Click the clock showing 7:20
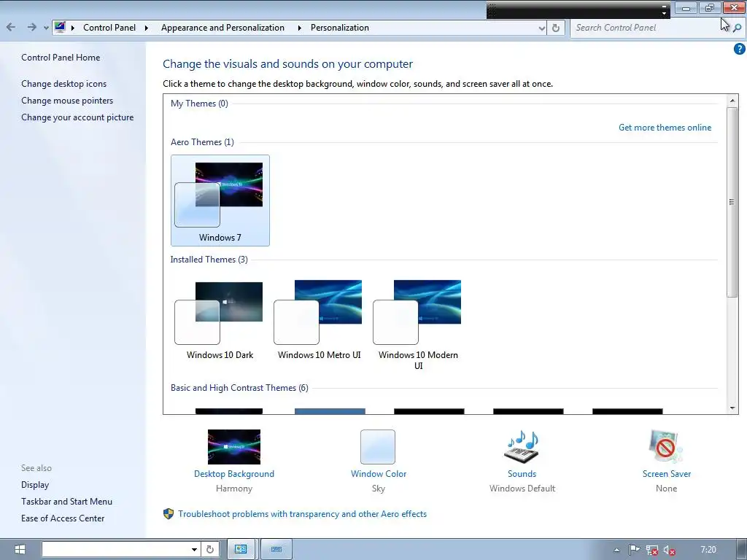747x560 pixels. point(708,550)
